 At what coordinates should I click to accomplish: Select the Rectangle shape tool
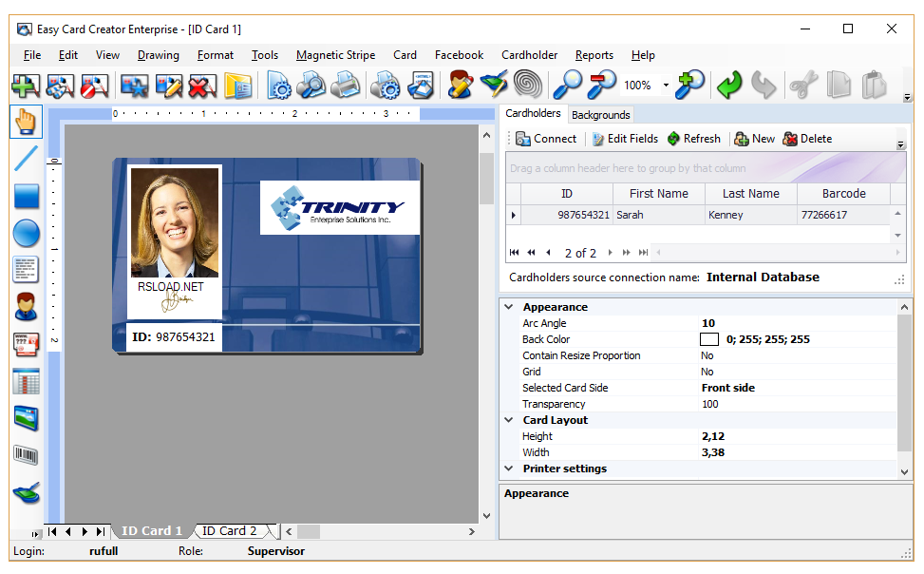(x=26, y=197)
